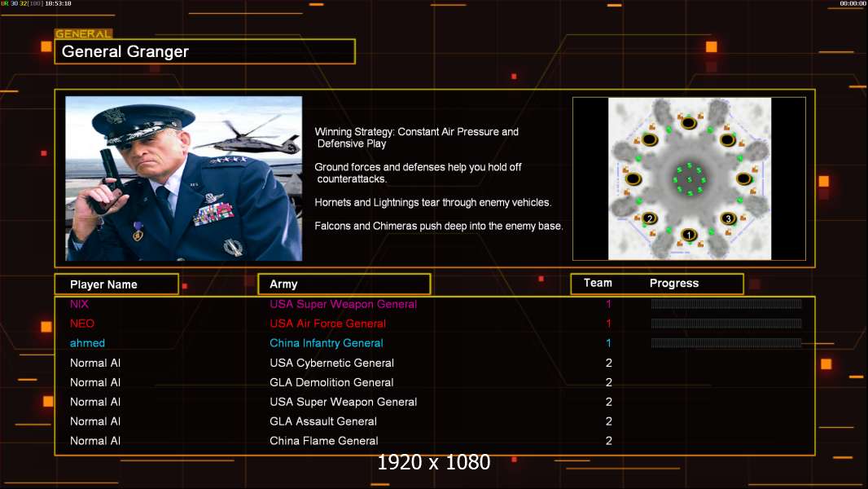The image size is (868, 489).
Task: Click the General Granger title field
Action: point(205,51)
